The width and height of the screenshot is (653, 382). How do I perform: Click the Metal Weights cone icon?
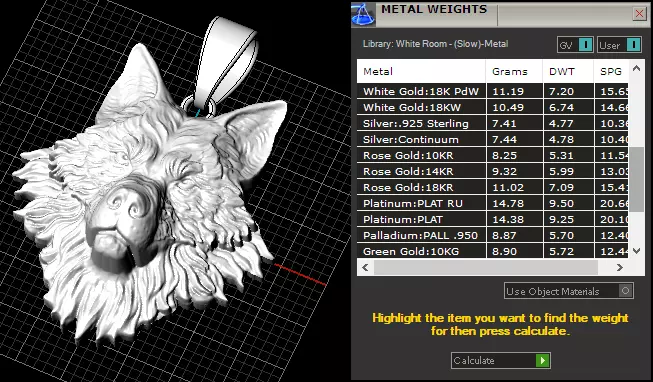[x=363, y=15]
